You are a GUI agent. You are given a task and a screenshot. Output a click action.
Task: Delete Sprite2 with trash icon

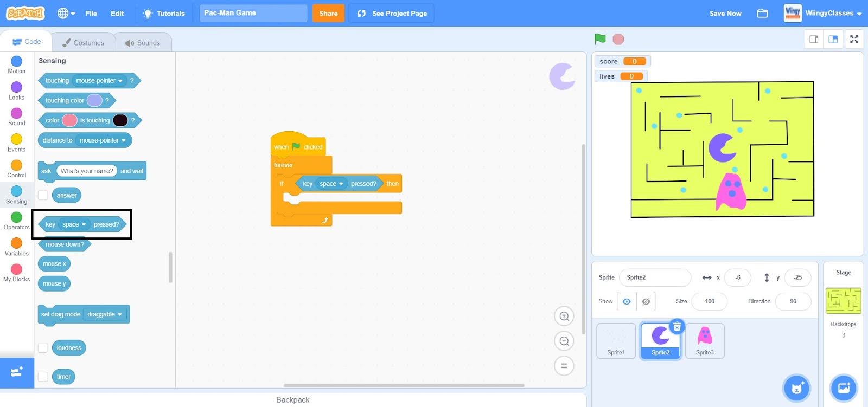pyautogui.click(x=677, y=326)
